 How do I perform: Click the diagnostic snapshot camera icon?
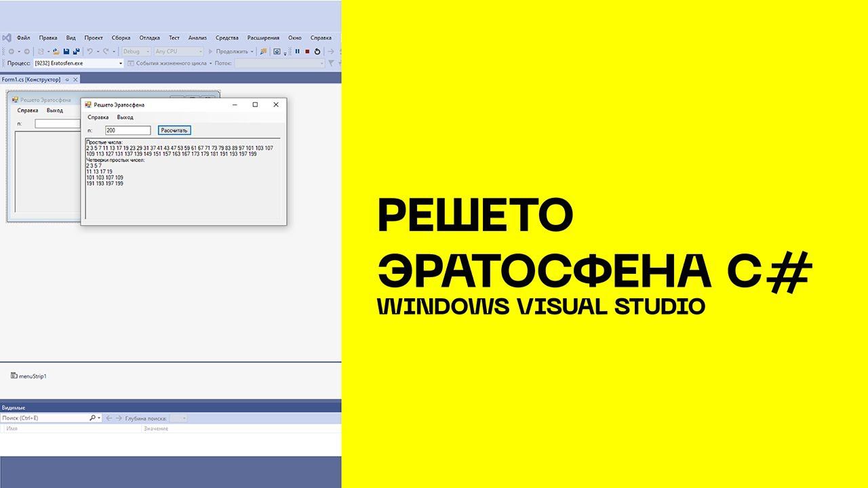(x=277, y=52)
